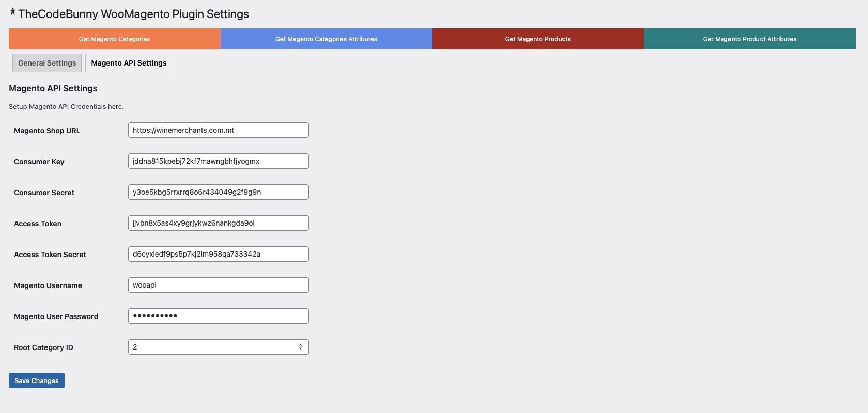Image resolution: width=868 pixels, height=413 pixels.
Task: Select the Consumer Secret text field
Action: (219, 192)
